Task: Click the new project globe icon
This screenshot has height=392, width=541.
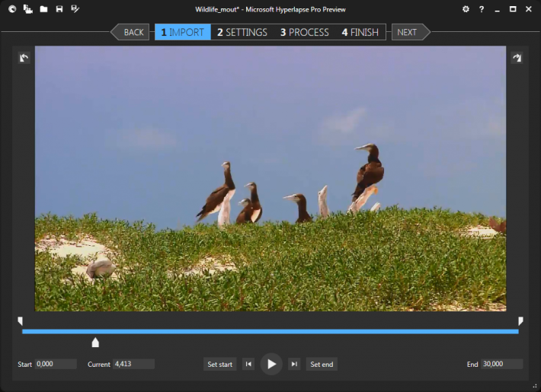Action: [x=12, y=9]
